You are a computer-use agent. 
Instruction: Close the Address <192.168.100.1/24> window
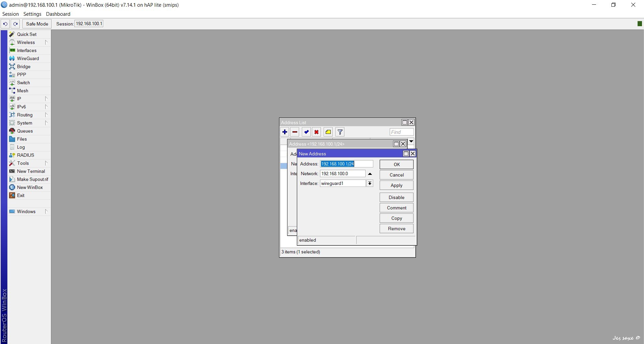coord(403,144)
